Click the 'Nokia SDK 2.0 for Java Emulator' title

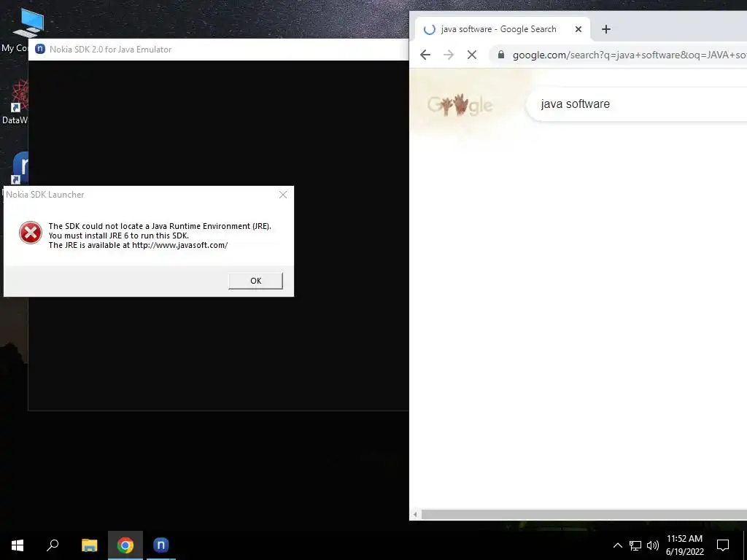111,50
